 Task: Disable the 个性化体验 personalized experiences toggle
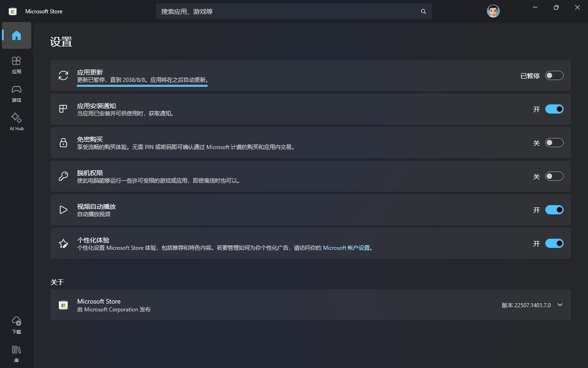point(554,243)
